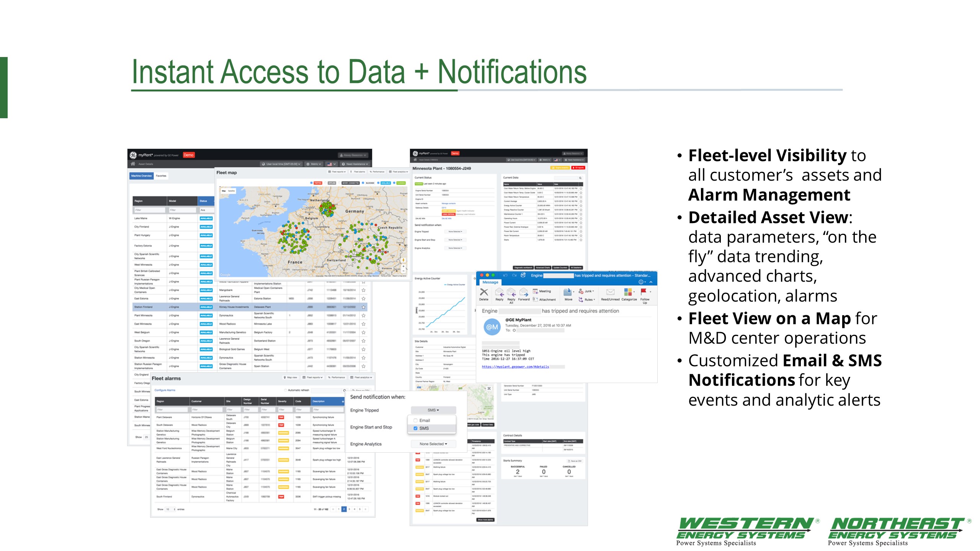Viewport: 980px width, 551px height.
Task: Select the Message ribbon tab
Action: 490,282
